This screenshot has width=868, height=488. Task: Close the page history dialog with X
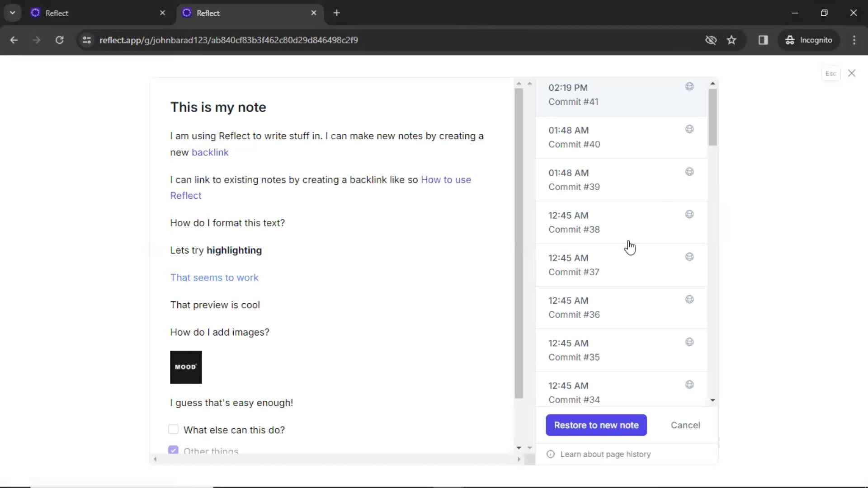point(852,73)
